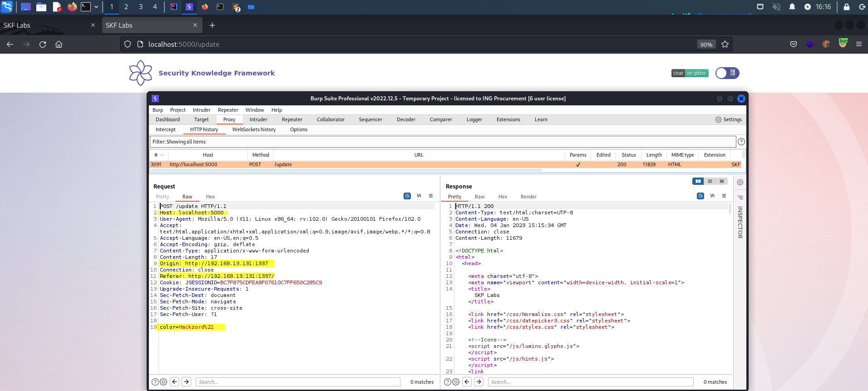This screenshot has height=391, width=868.
Task: Open Burp Settings button
Action: 728,119
